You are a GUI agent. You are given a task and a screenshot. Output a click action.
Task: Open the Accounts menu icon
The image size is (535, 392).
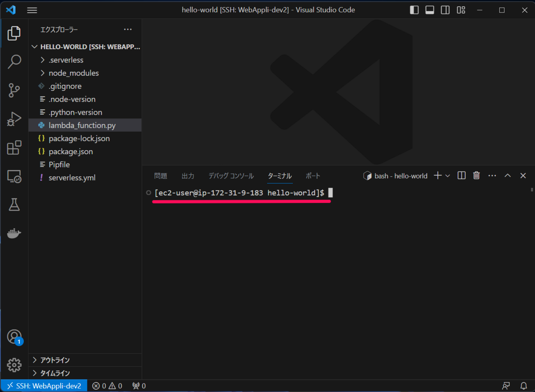tap(14, 337)
